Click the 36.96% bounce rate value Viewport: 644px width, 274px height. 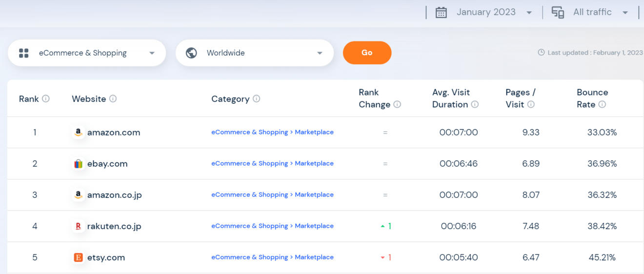point(602,163)
